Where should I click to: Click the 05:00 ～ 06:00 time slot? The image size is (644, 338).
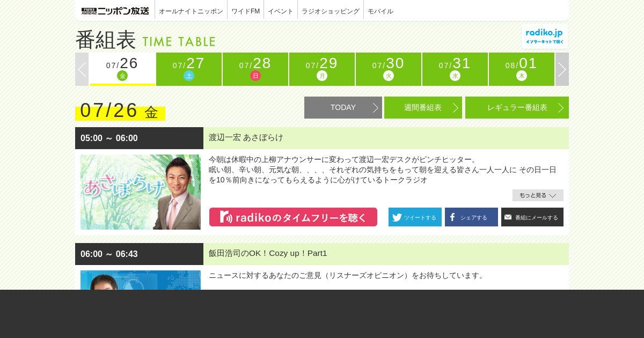[139, 138]
